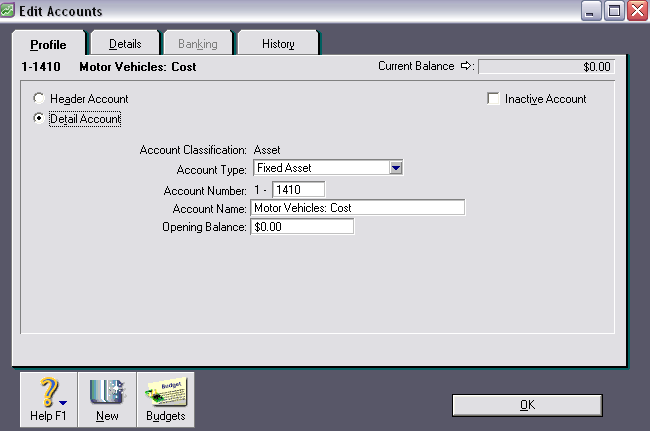Confirm with the OK button
Image resolution: width=650 pixels, height=431 pixels.
(x=527, y=405)
